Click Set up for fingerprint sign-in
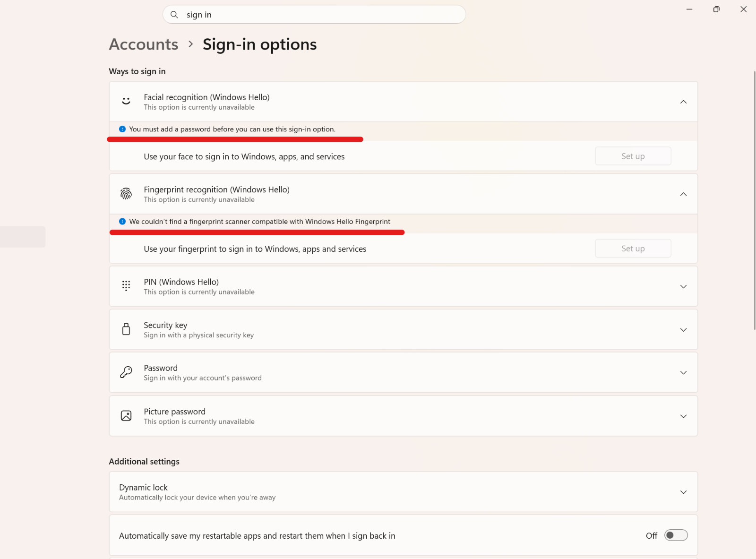The image size is (756, 559). 633,249
